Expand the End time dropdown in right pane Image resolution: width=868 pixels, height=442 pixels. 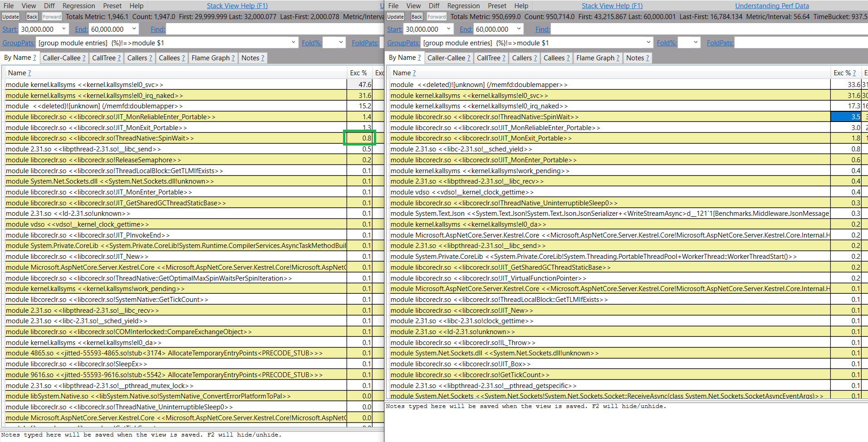pos(519,29)
